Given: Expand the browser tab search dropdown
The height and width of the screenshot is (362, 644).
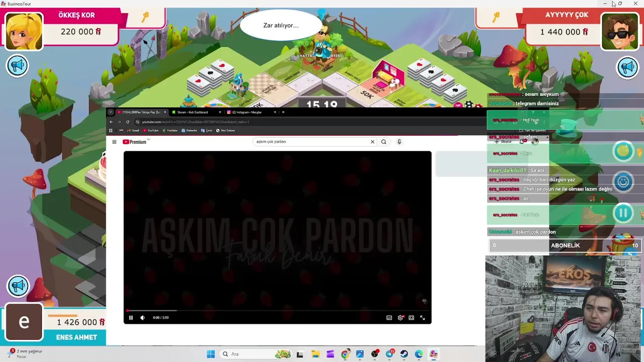Looking at the screenshot, I should point(111,112).
